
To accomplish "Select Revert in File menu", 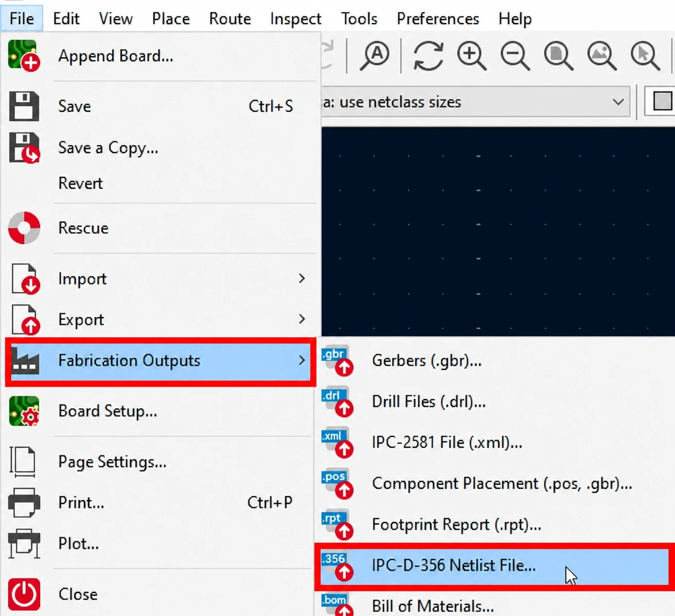I will click(x=80, y=183).
